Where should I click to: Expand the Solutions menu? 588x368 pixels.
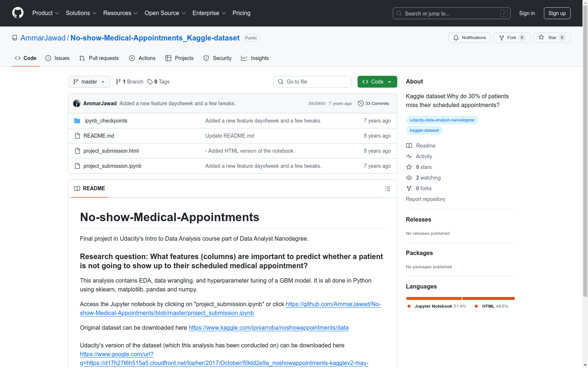click(x=81, y=13)
